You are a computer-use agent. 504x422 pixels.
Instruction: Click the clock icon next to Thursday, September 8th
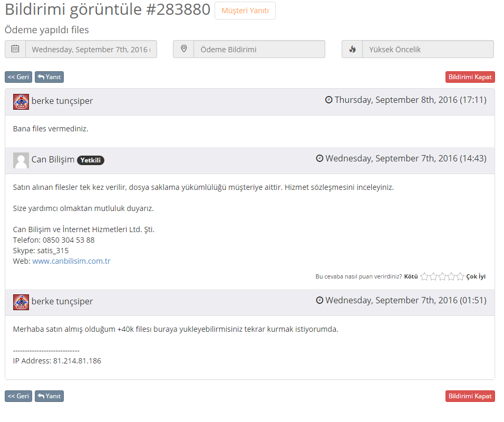[328, 100]
